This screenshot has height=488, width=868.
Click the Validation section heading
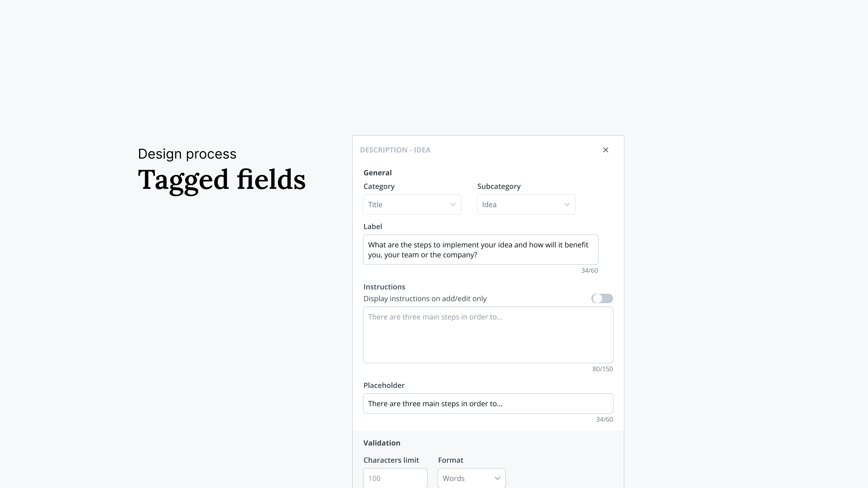381,443
